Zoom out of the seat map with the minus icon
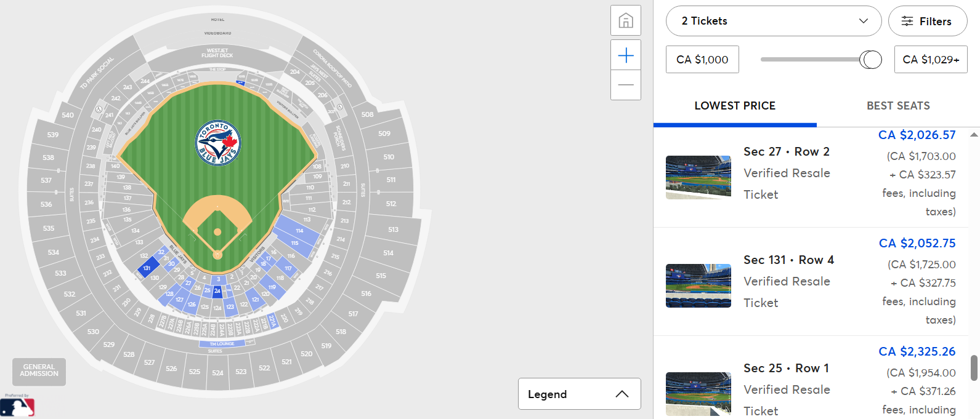The width and height of the screenshot is (980, 419). click(x=626, y=85)
